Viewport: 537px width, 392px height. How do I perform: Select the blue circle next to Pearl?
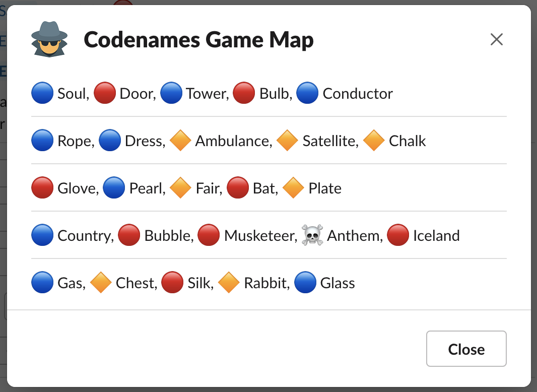pyautogui.click(x=114, y=187)
